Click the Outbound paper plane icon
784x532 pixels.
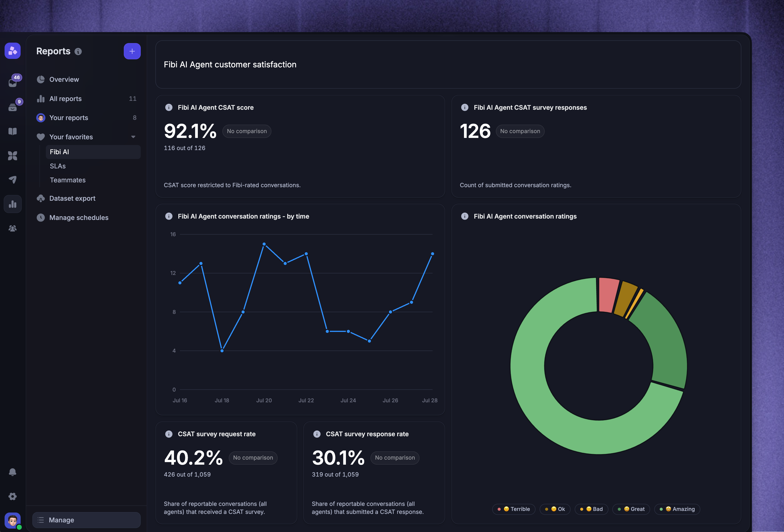click(x=12, y=180)
